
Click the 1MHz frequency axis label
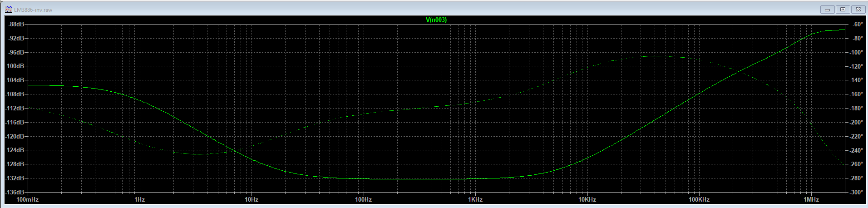[x=811, y=199]
